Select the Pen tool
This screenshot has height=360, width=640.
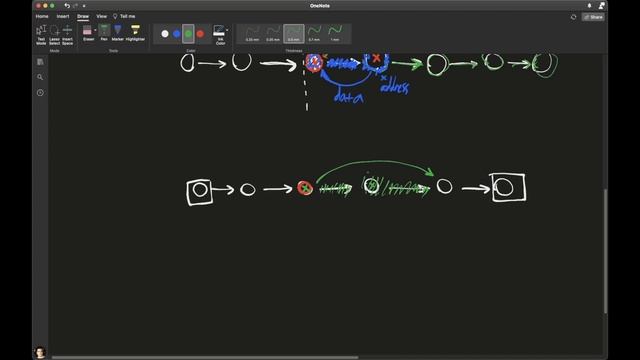(x=104, y=33)
